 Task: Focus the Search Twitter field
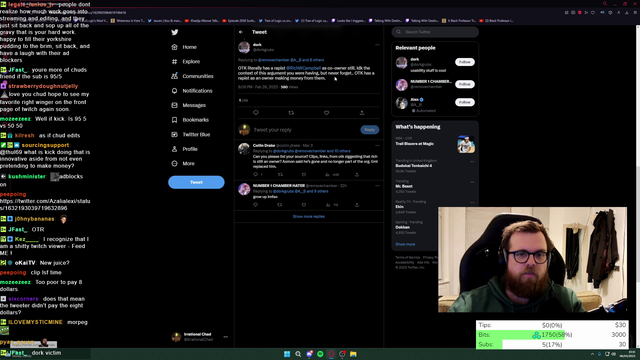click(x=435, y=32)
